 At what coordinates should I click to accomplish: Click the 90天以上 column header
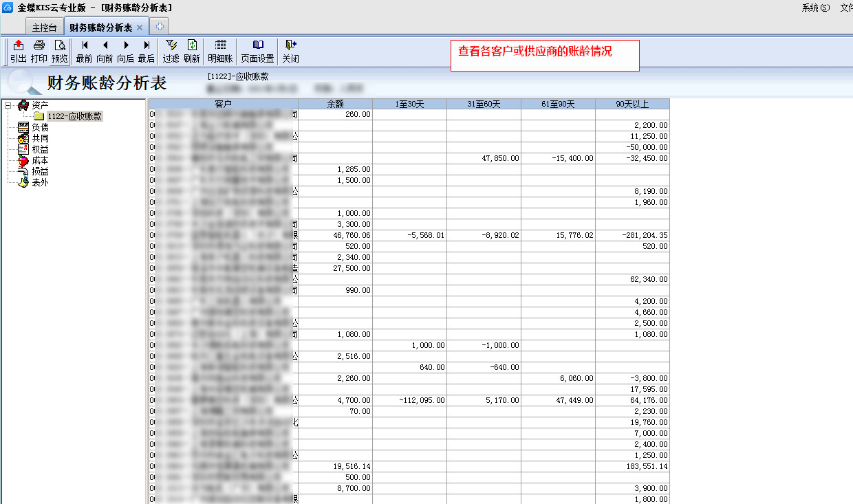(632, 104)
